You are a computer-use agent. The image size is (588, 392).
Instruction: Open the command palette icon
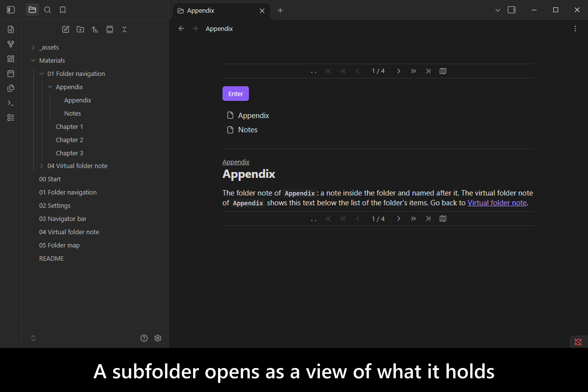tap(11, 103)
